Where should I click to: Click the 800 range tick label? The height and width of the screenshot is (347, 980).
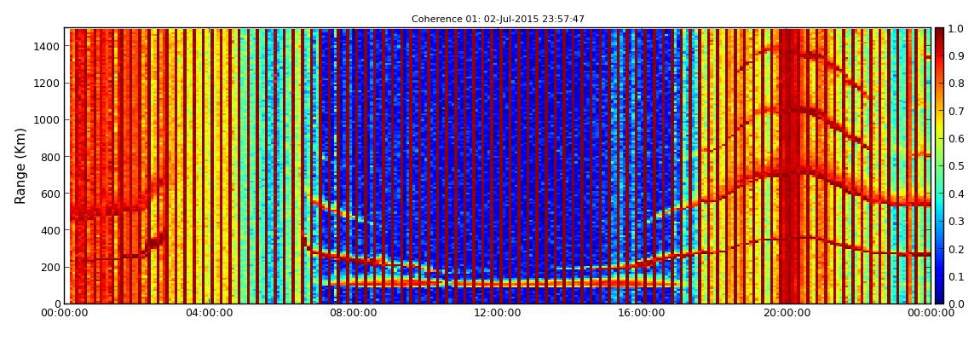51,157
